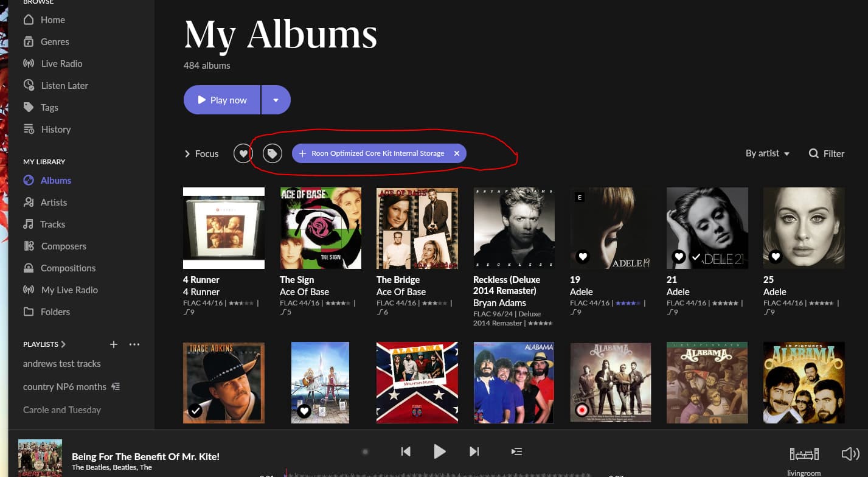This screenshot has height=477, width=868.
Task: Click the Genres icon in sidebar
Action: pos(28,41)
